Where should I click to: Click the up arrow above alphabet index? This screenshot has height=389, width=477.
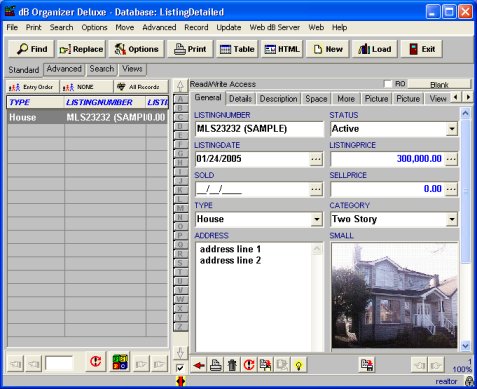[x=180, y=86]
